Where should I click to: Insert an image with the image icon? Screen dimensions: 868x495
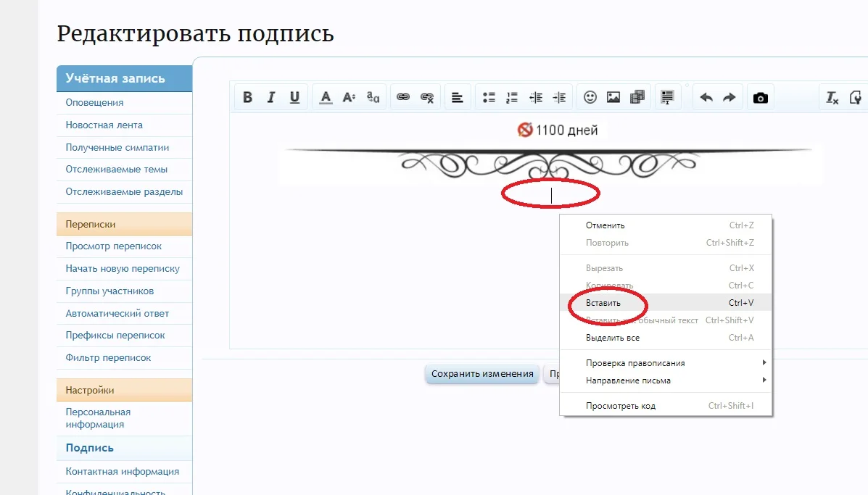tap(613, 96)
